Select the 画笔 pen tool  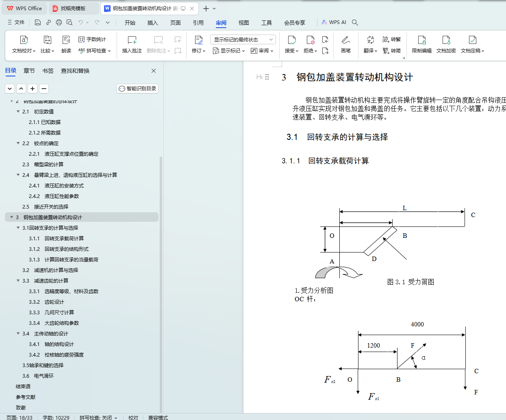346,45
